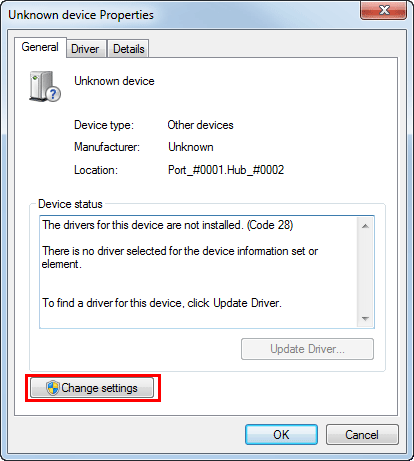Click the device status scroll up arrow

[x=365, y=226]
